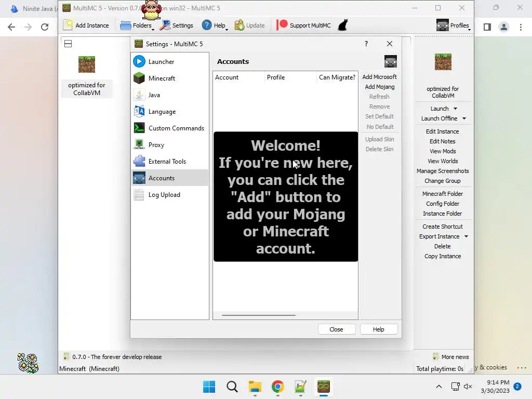Expand the Export Instance dropdown arrow
The width and height of the screenshot is (532, 399).
click(x=466, y=236)
